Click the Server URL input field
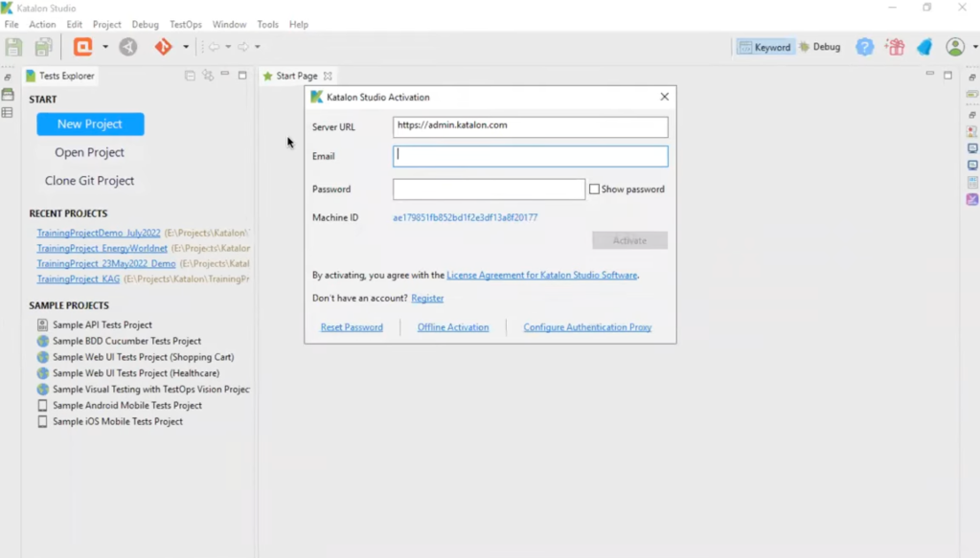The height and width of the screenshot is (558, 980). pyautogui.click(x=530, y=126)
